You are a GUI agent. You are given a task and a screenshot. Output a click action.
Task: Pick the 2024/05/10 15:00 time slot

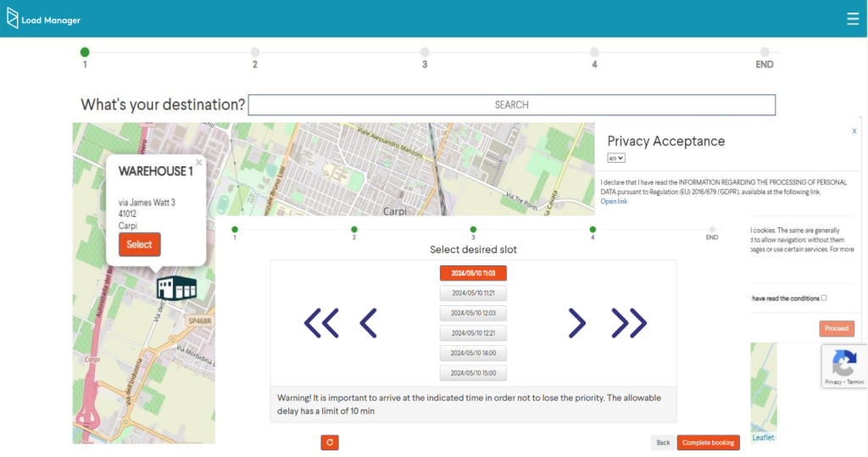click(x=473, y=373)
